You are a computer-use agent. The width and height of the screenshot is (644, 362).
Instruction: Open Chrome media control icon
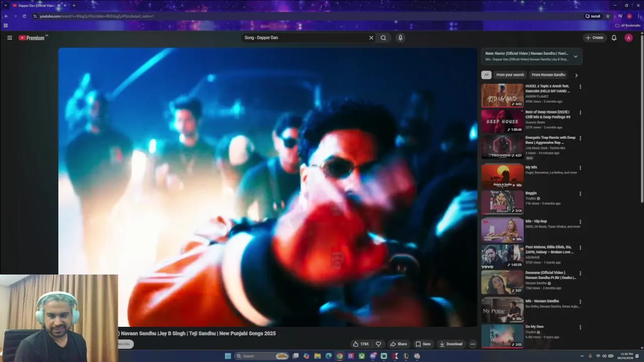pyautogui.click(x=620, y=16)
